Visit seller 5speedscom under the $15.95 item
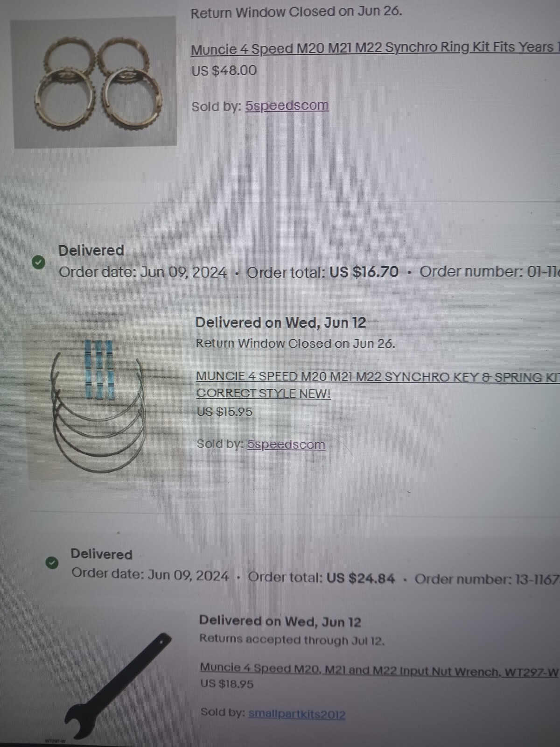Image resolution: width=560 pixels, height=747 pixels. 286,444
